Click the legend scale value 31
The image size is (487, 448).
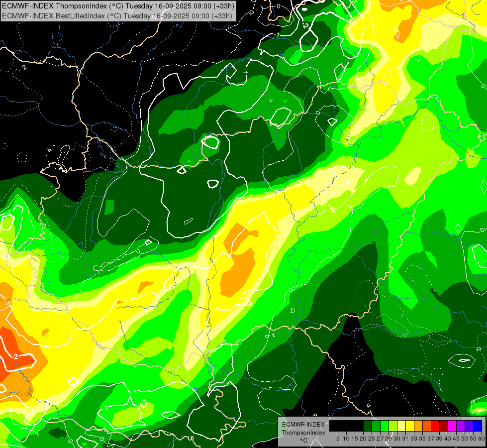405,439
